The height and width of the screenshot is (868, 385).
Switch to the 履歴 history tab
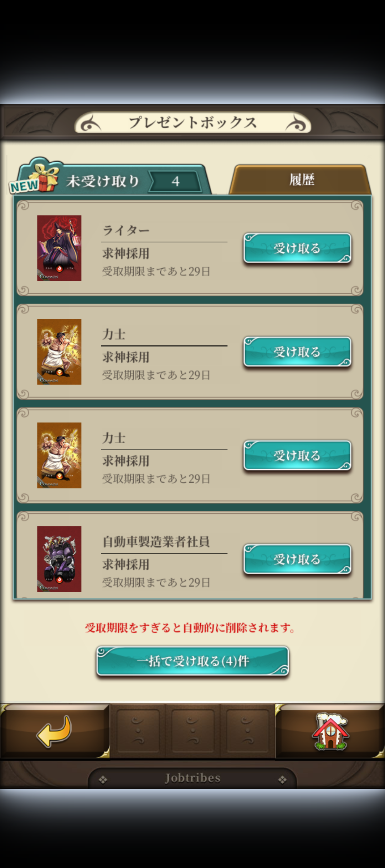[301, 180]
